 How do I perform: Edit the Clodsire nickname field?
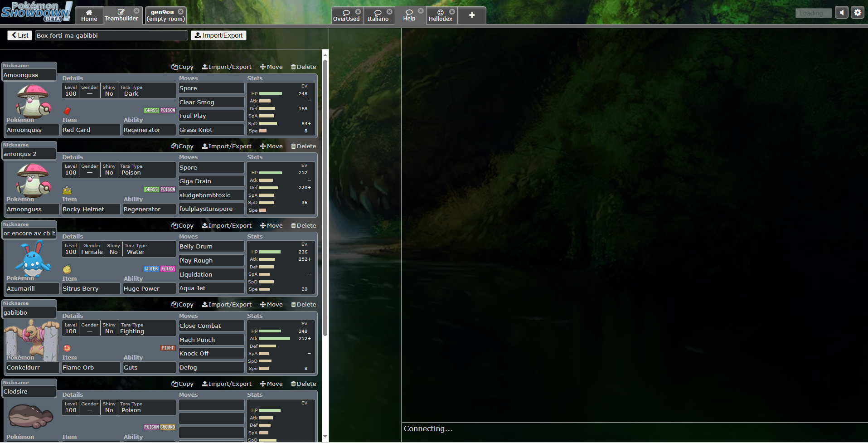tap(29, 392)
